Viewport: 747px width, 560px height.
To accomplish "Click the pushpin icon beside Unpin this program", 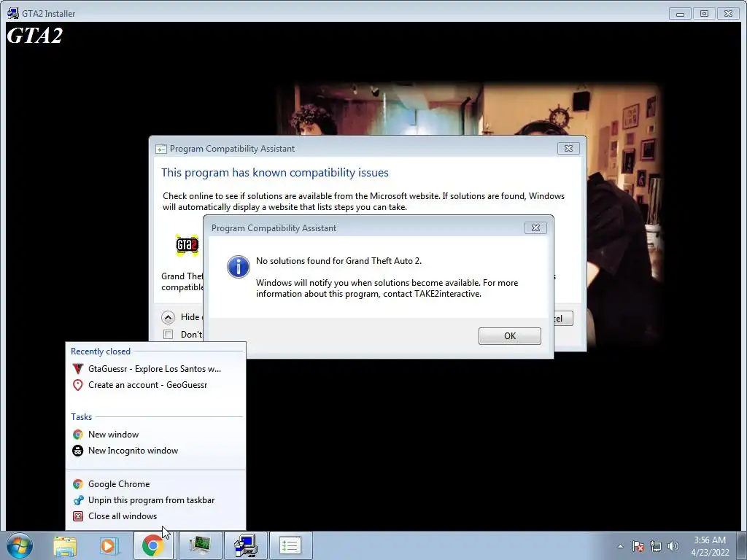I will (78, 500).
